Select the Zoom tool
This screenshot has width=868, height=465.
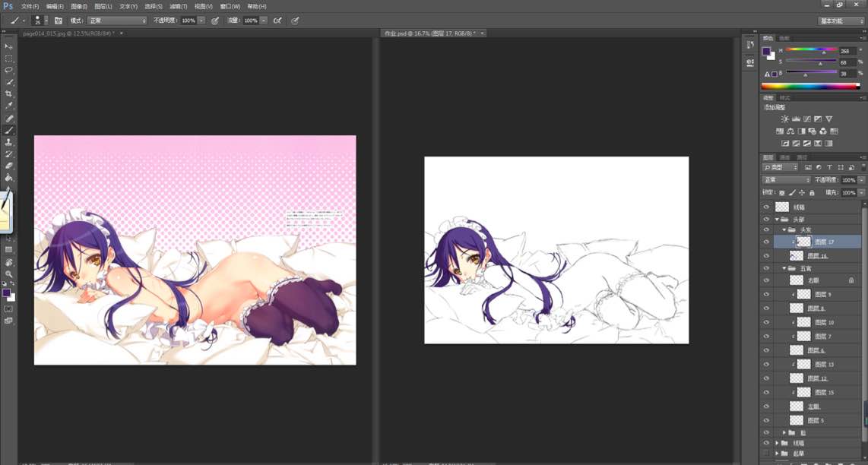click(x=9, y=274)
